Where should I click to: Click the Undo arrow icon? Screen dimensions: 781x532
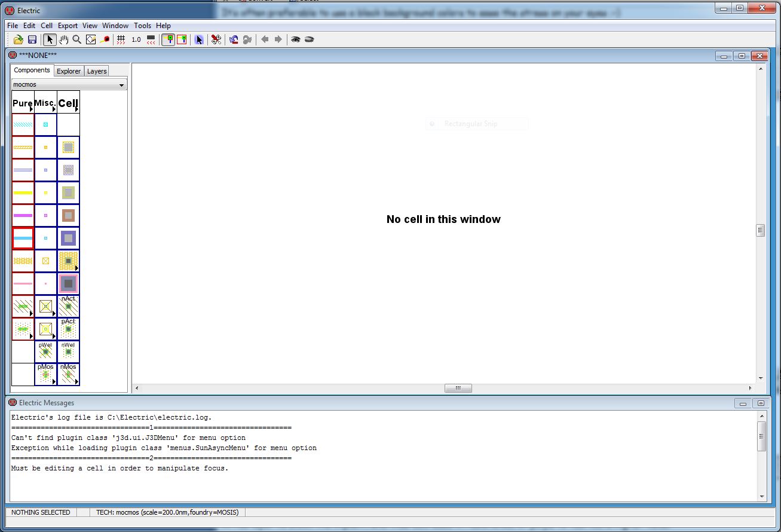(234, 39)
